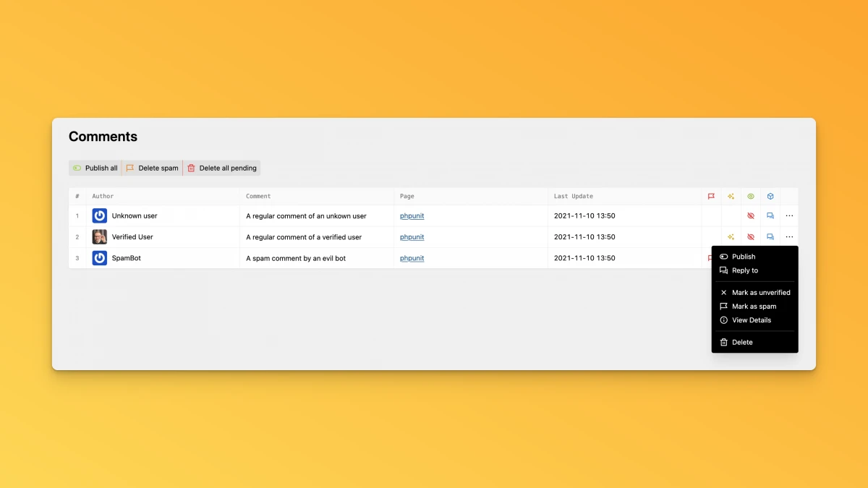The height and width of the screenshot is (488, 868).
Task: Choose Reply to in the context menu
Action: pyautogui.click(x=754, y=270)
